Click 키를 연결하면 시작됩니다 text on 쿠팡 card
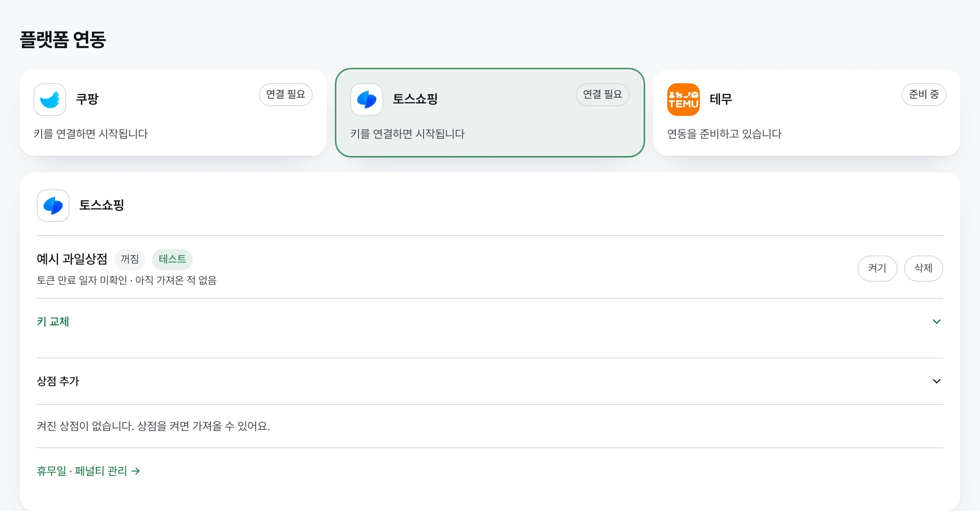Viewport: 980px width, 511px height. point(91,134)
